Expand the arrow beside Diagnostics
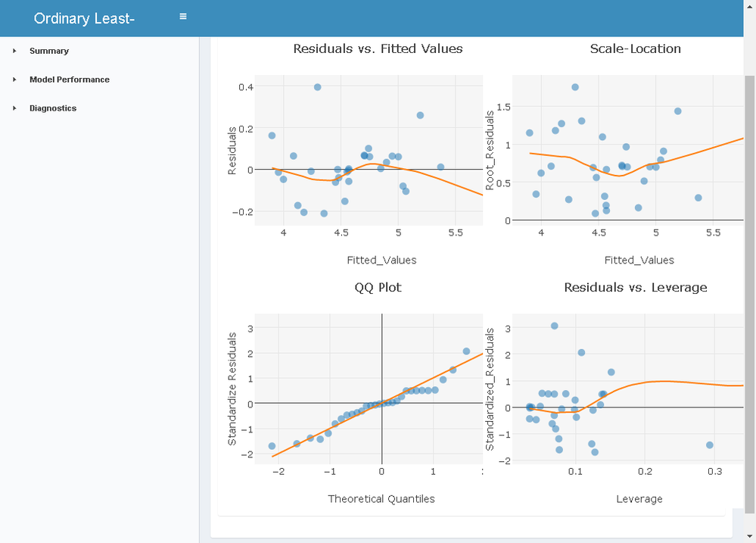 coord(14,108)
